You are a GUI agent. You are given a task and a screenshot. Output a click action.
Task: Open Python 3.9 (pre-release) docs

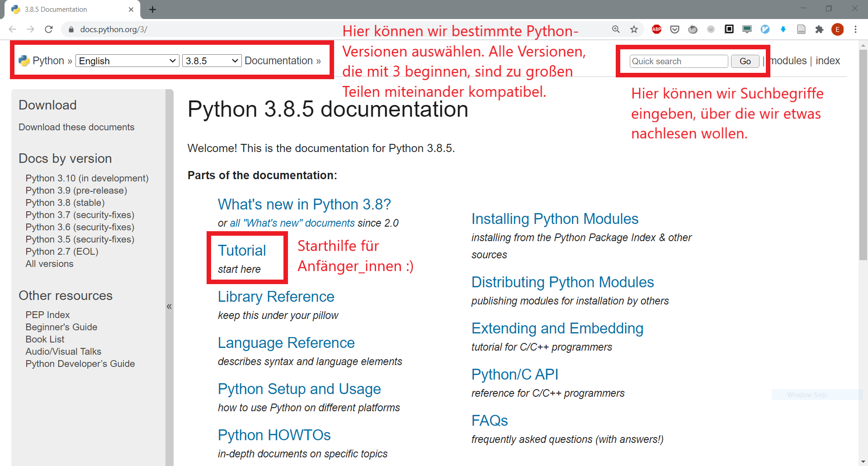point(76,190)
